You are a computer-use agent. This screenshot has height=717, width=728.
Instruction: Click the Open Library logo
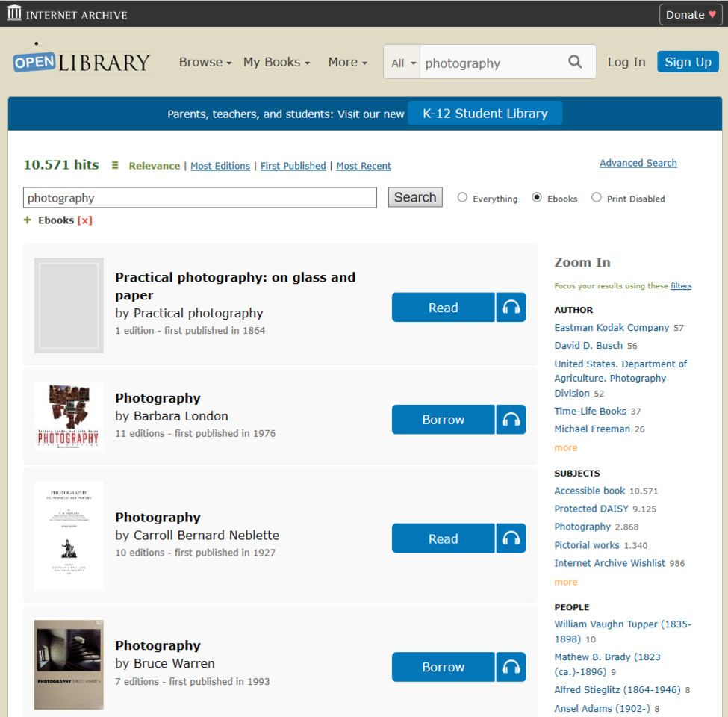coord(79,62)
